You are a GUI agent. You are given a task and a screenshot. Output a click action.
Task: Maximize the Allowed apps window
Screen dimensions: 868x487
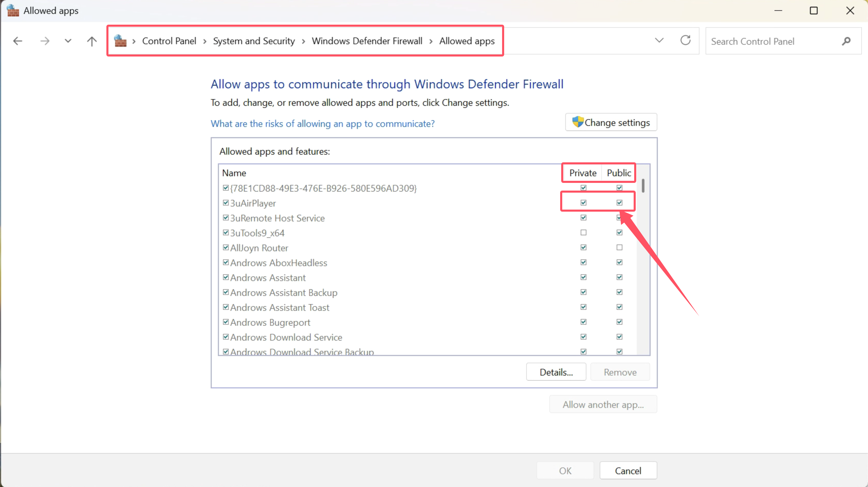pyautogui.click(x=814, y=11)
